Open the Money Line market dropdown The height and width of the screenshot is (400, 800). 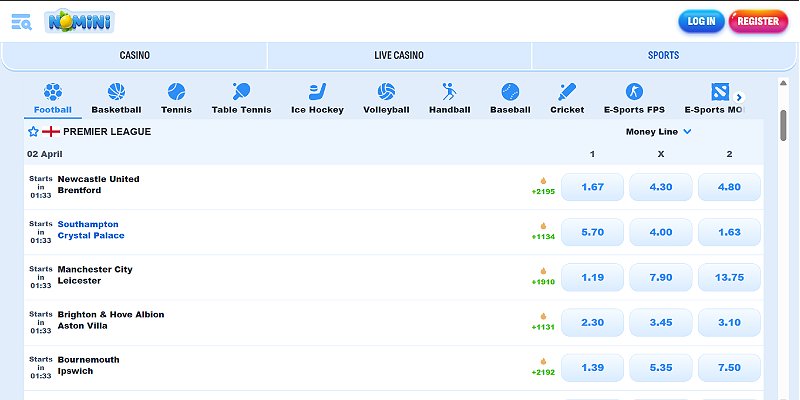coord(659,132)
